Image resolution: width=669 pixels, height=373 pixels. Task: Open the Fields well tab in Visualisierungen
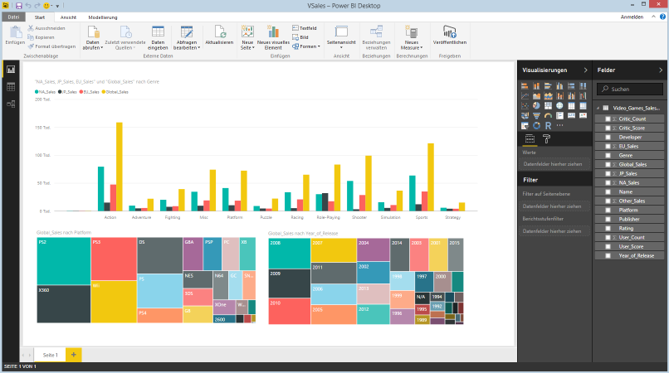[530, 139]
